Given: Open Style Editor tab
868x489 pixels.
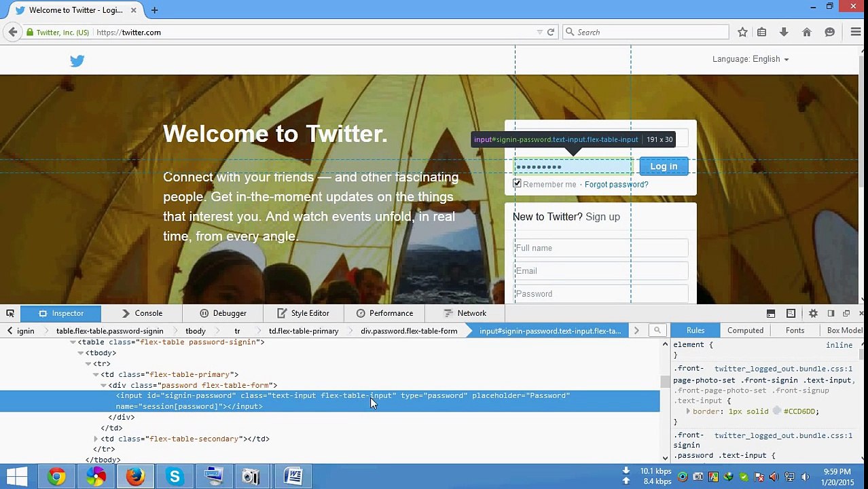Looking at the screenshot, I should pos(303,313).
